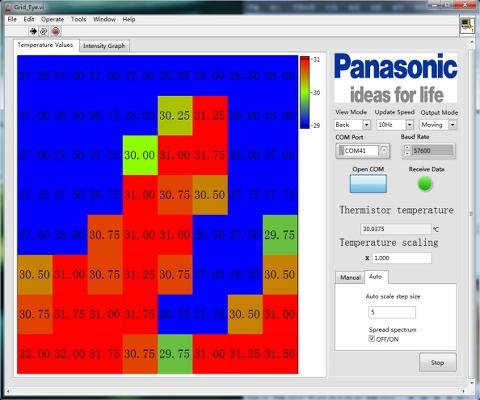Click the Spread spectrum label
The width and height of the screenshot is (480, 400).
(393, 330)
